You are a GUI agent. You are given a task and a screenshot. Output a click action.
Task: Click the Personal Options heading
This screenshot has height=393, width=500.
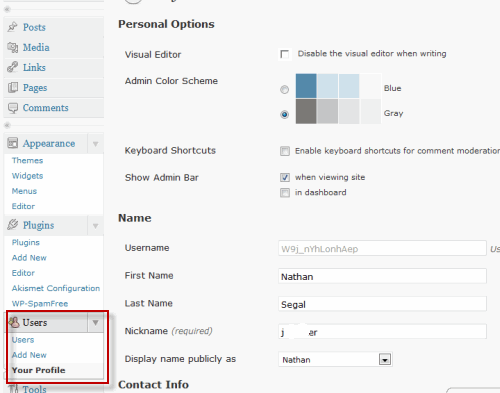click(x=166, y=24)
